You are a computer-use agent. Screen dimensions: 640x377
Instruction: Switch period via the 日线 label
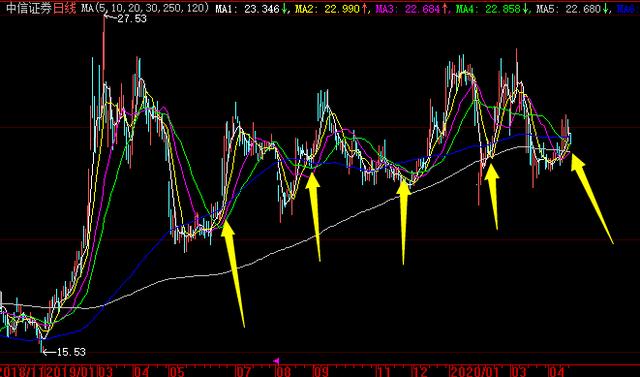[65, 8]
